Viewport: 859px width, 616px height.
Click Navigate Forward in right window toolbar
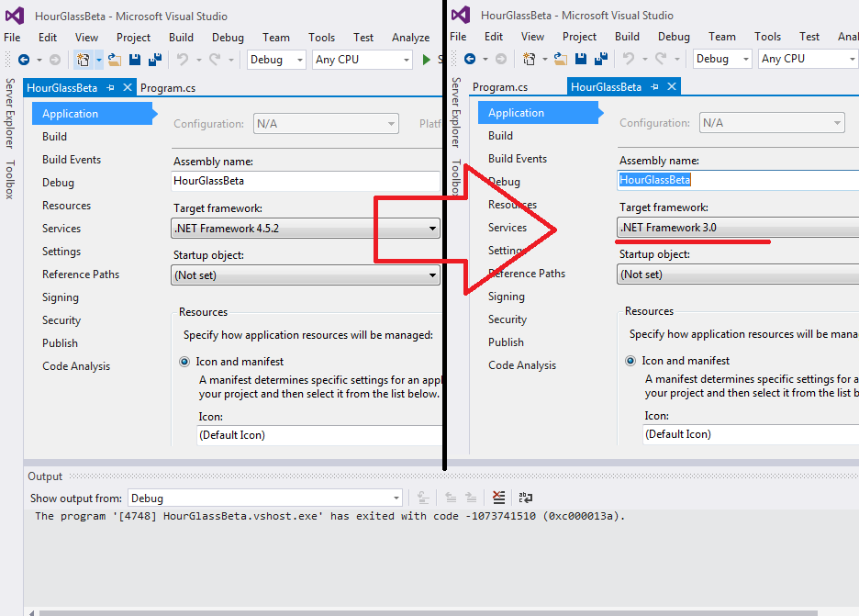(x=501, y=59)
